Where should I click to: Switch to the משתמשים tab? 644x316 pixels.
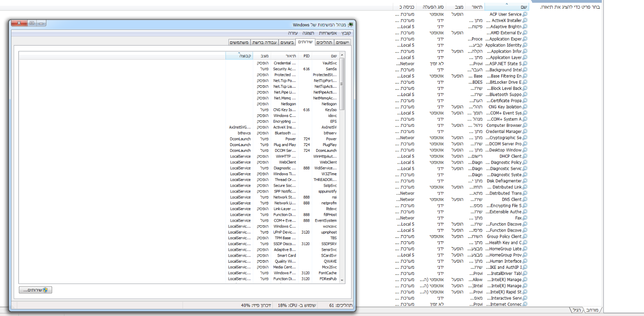pos(239,42)
